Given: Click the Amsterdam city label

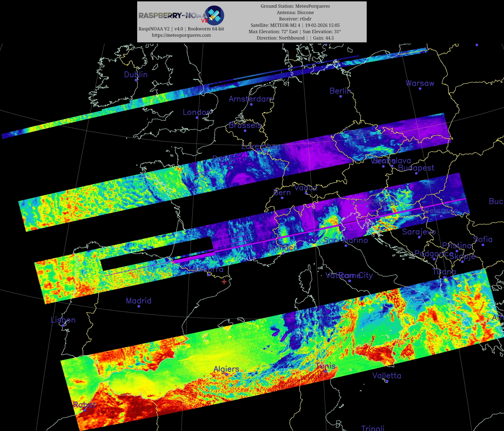Looking at the screenshot, I should [251, 99].
